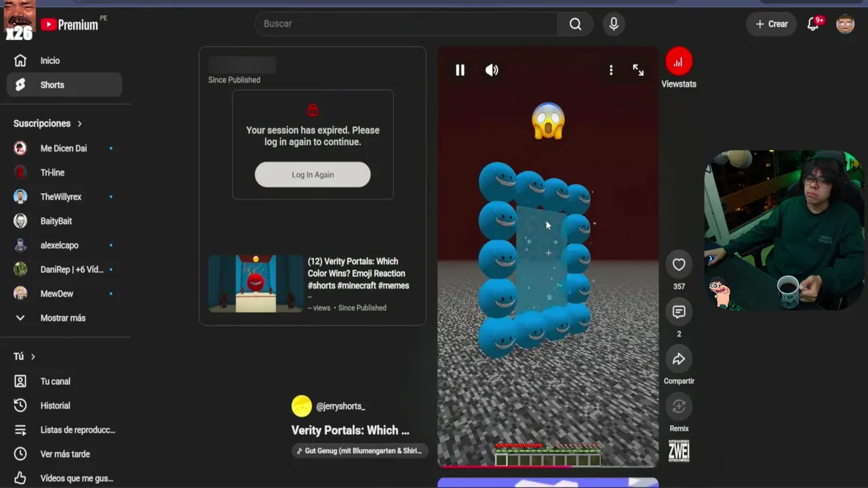Enter fullscreen mode for the Short
This screenshot has width=868, height=488.
[x=638, y=70]
